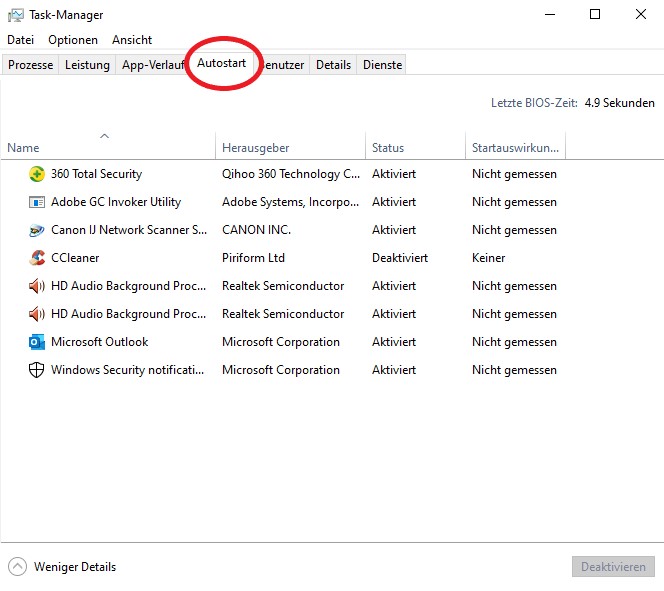Click the Qihoo 360 Technology publisher cell
Screen dimensions: 664x591
(291, 174)
